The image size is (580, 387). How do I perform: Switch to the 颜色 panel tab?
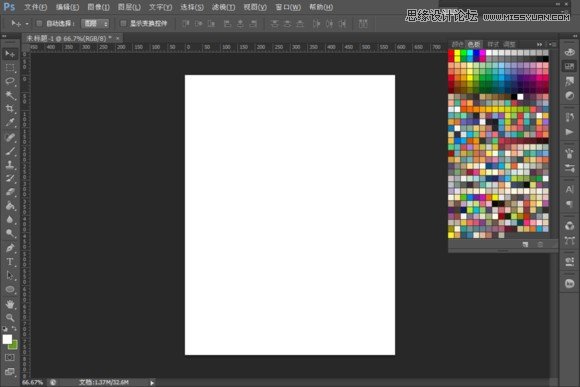(458, 44)
